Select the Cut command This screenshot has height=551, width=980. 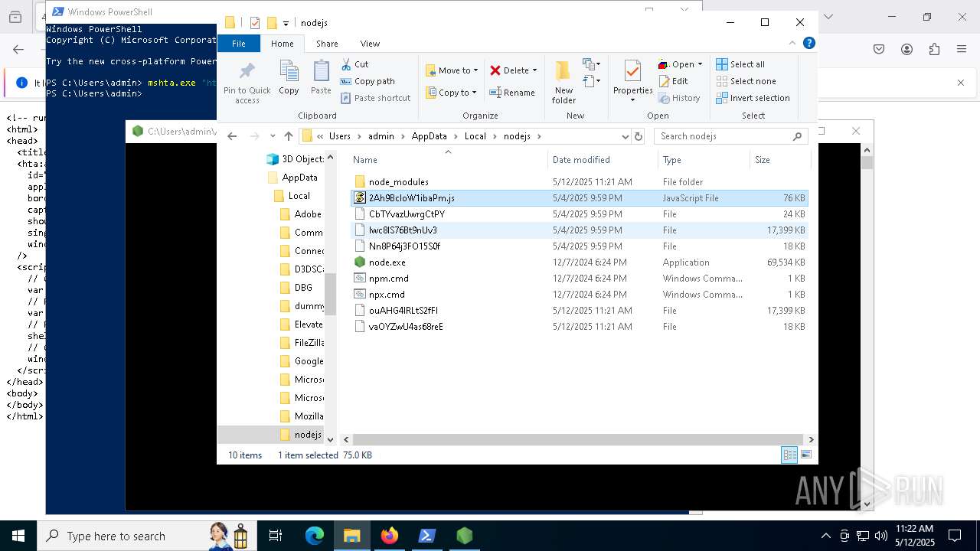point(354,64)
